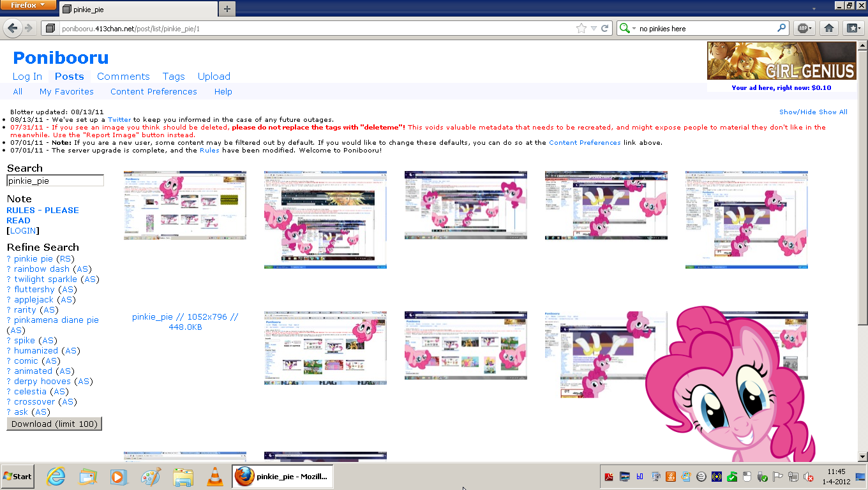Image resolution: width=868 pixels, height=490 pixels.
Task: Click the pinkie_pie 1052x796 448.0KB post link
Action: [186, 322]
